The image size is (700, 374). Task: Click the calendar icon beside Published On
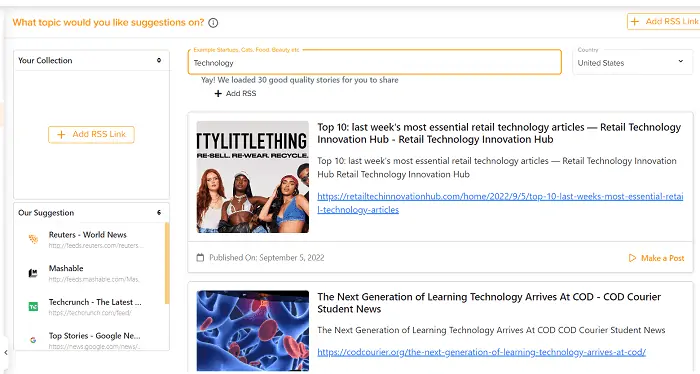coord(200,258)
